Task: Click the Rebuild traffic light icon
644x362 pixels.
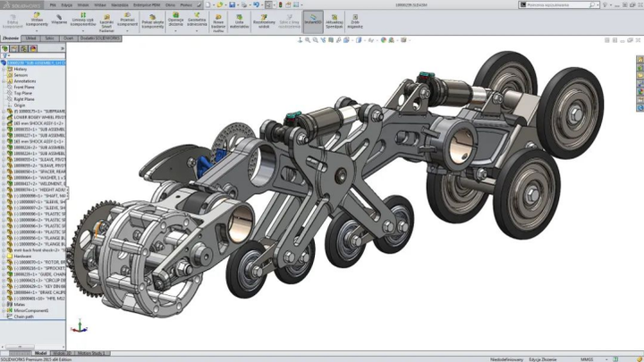Action: (280, 5)
